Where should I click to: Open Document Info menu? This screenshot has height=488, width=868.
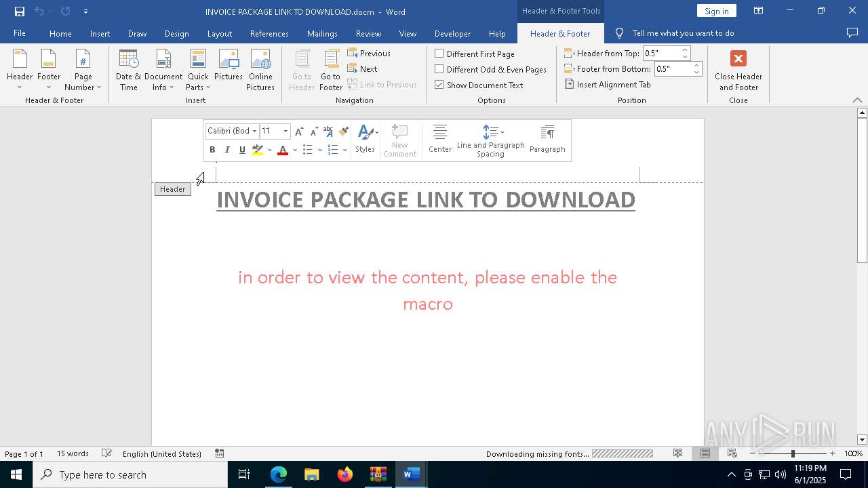point(163,70)
